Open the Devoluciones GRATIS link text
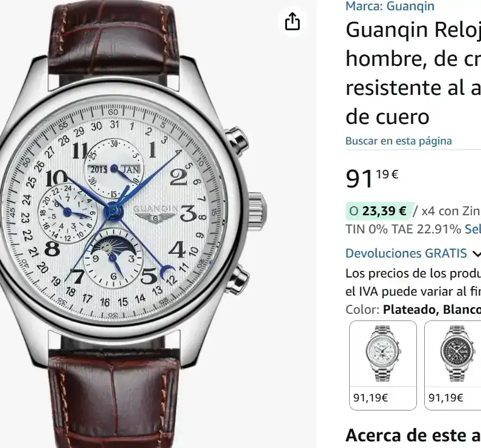This screenshot has height=448, width=481. point(406,253)
